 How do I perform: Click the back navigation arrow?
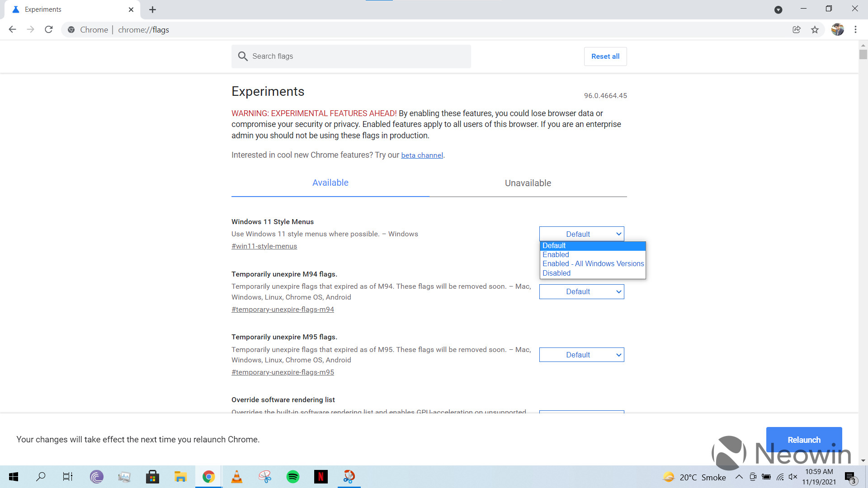coord(12,29)
